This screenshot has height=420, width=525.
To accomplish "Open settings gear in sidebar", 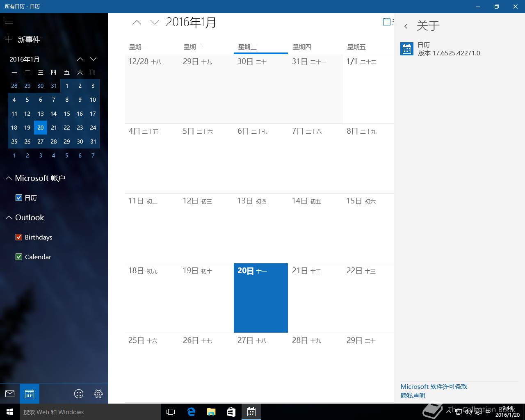I will click(x=98, y=394).
